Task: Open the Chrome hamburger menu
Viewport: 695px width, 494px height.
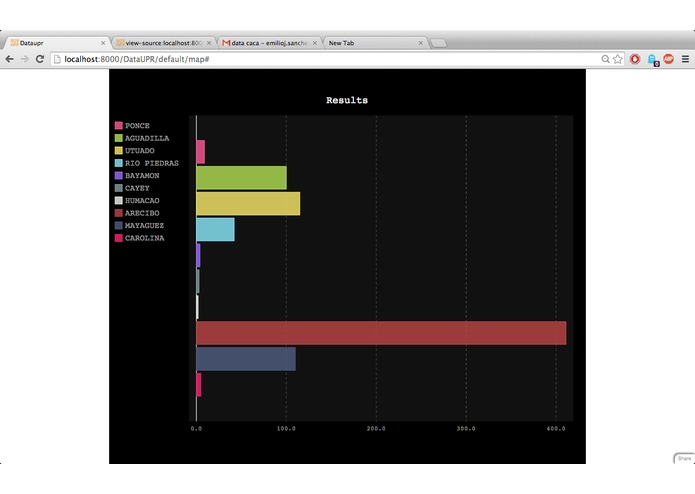Action: pos(685,59)
